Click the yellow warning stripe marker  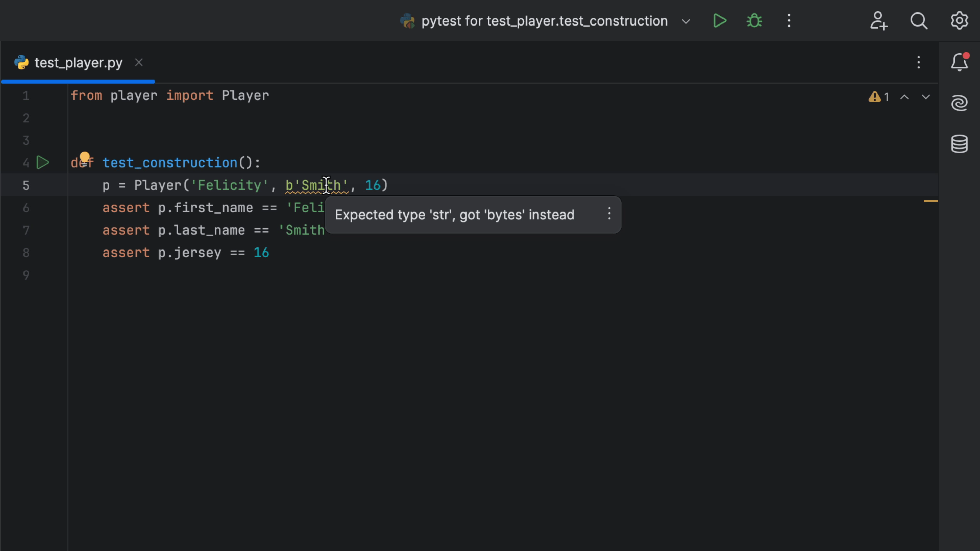pyautogui.click(x=930, y=201)
